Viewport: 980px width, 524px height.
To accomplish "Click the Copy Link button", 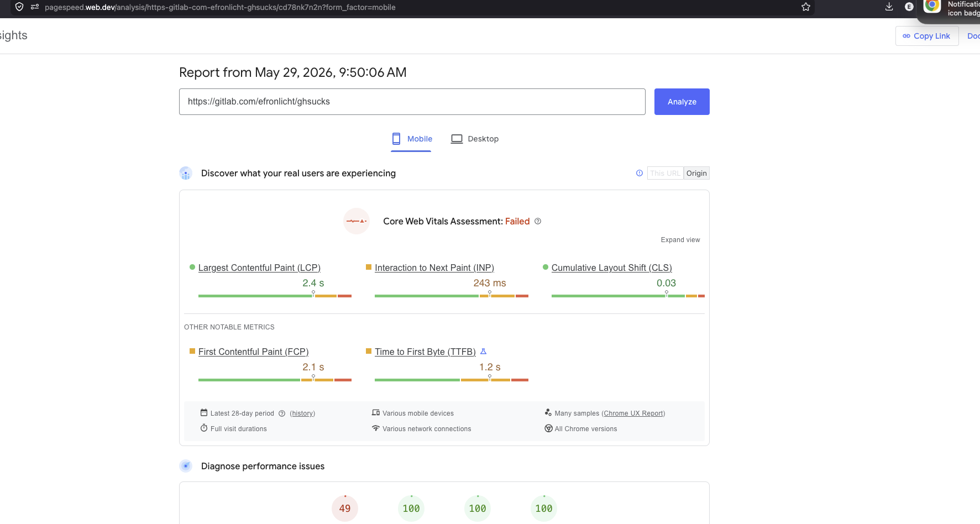I will [927, 36].
